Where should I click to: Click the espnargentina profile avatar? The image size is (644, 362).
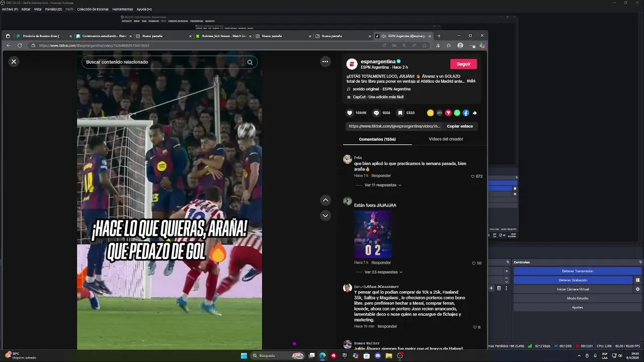(x=352, y=64)
